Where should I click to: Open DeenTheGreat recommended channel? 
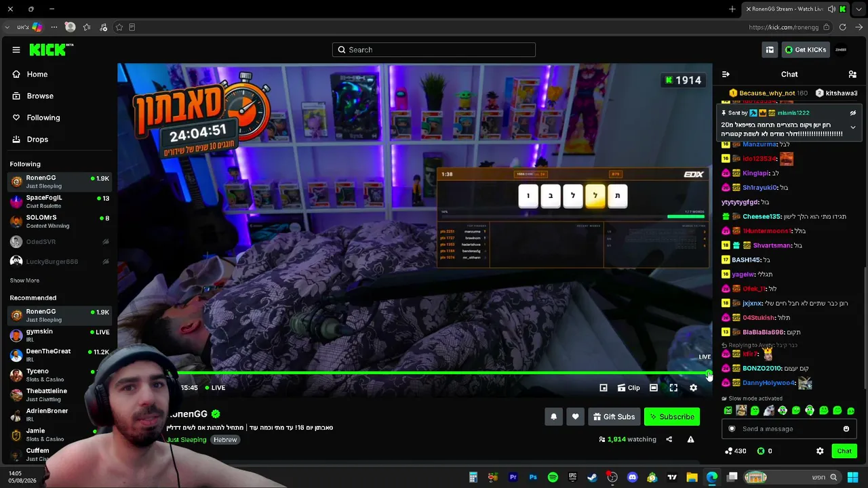click(x=60, y=354)
